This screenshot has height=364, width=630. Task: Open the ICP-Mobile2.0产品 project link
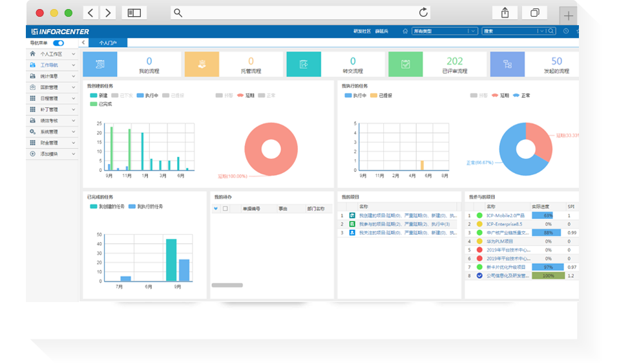(507, 216)
